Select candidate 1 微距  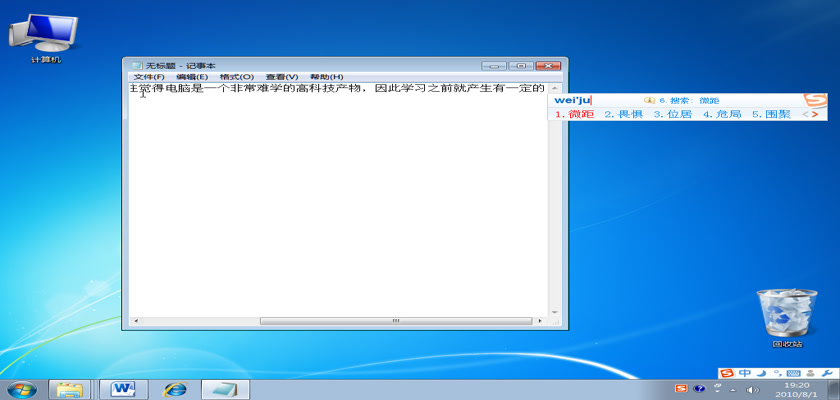pyautogui.click(x=576, y=114)
